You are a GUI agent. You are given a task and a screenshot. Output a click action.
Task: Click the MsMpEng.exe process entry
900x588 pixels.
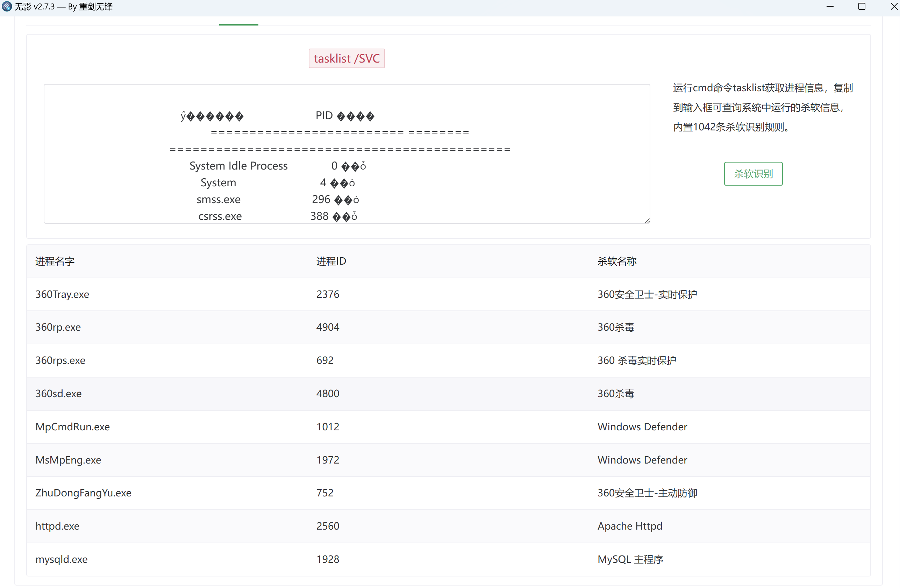tap(69, 460)
